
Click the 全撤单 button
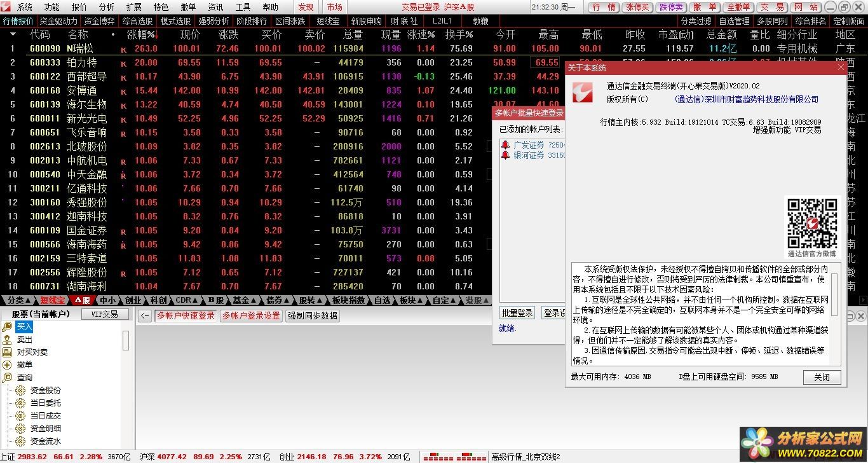coord(738,7)
